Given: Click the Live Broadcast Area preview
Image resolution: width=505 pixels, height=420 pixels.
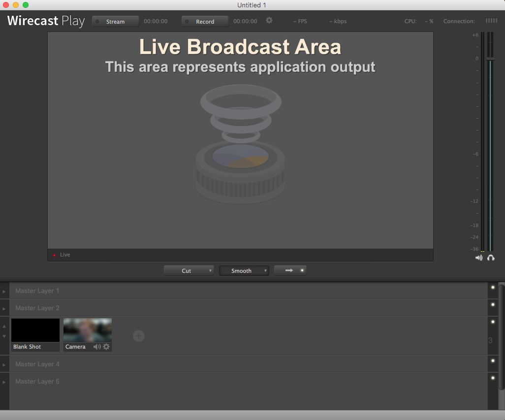Looking at the screenshot, I should [x=240, y=140].
